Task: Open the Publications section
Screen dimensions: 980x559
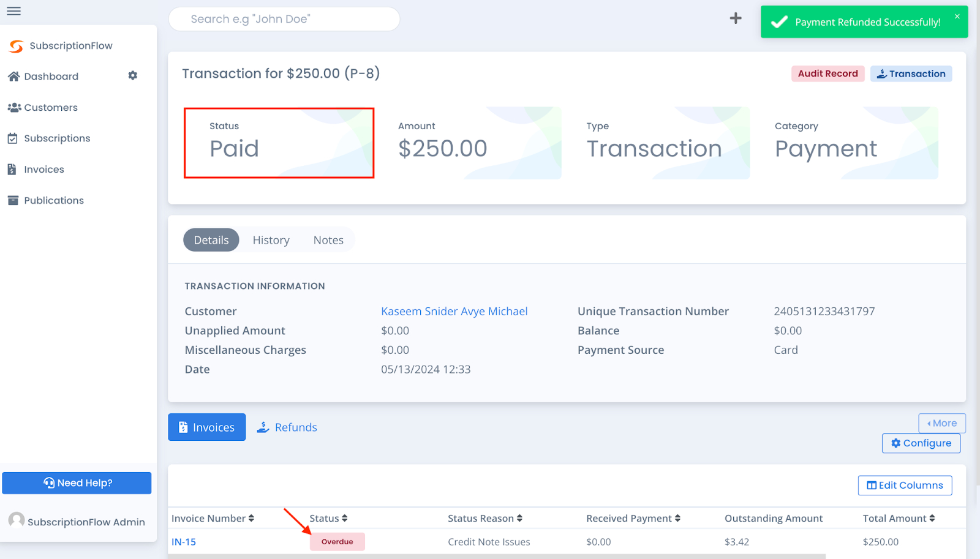Action: click(54, 200)
